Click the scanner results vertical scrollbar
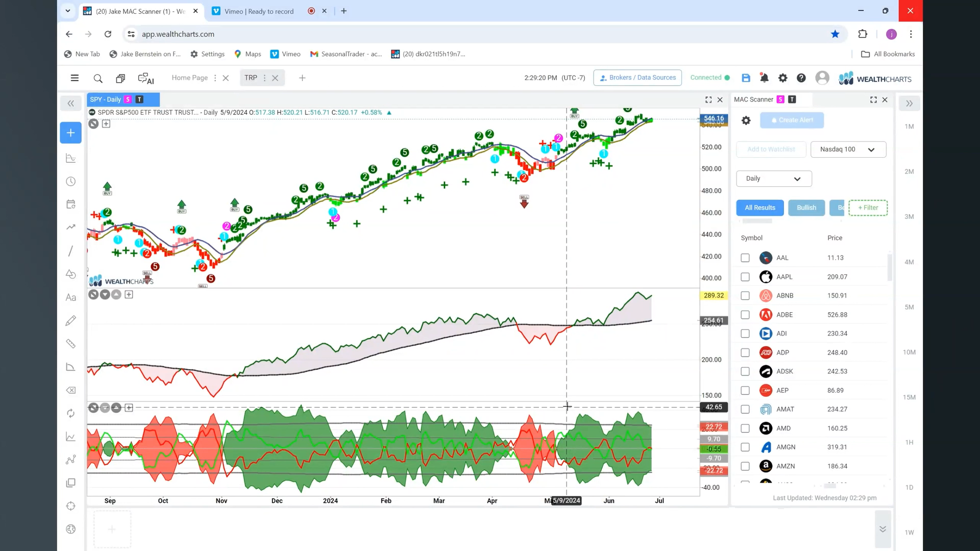This screenshot has height=551, width=980. coord(890,267)
